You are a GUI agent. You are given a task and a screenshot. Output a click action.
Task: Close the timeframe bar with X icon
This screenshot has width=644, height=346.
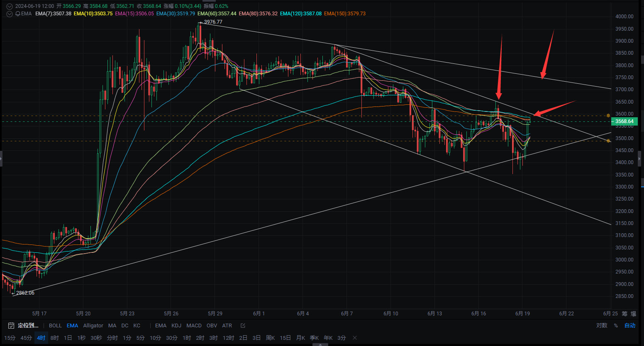355,338
